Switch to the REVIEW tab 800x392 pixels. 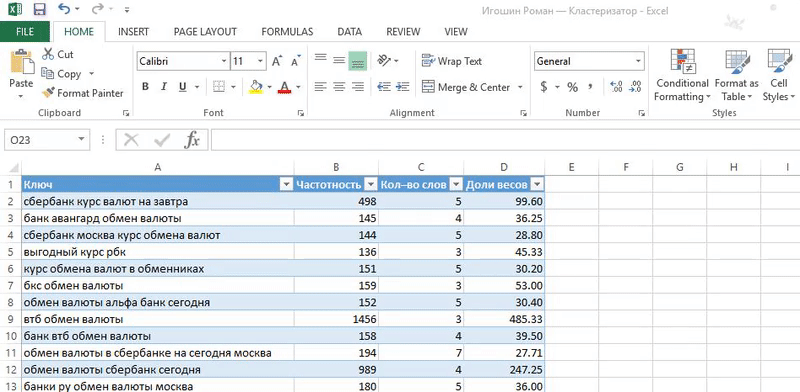[x=403, y=32]
